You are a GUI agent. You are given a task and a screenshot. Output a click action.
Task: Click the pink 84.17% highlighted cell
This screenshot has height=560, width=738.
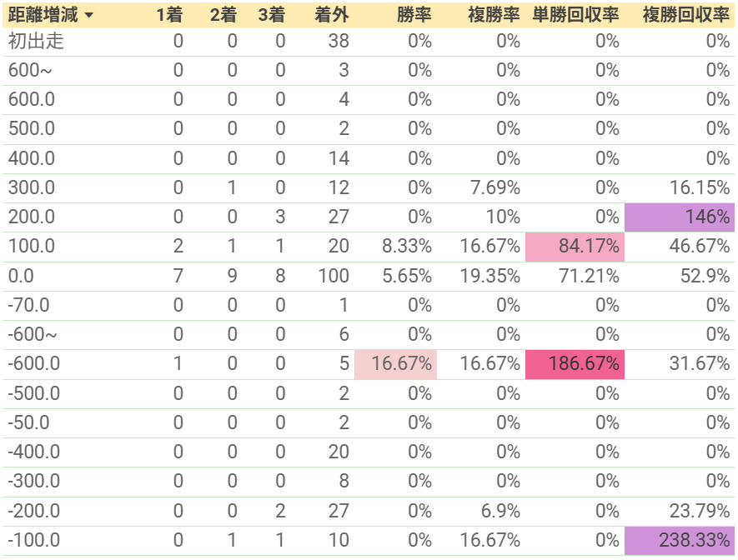click(x=575, y=247)
